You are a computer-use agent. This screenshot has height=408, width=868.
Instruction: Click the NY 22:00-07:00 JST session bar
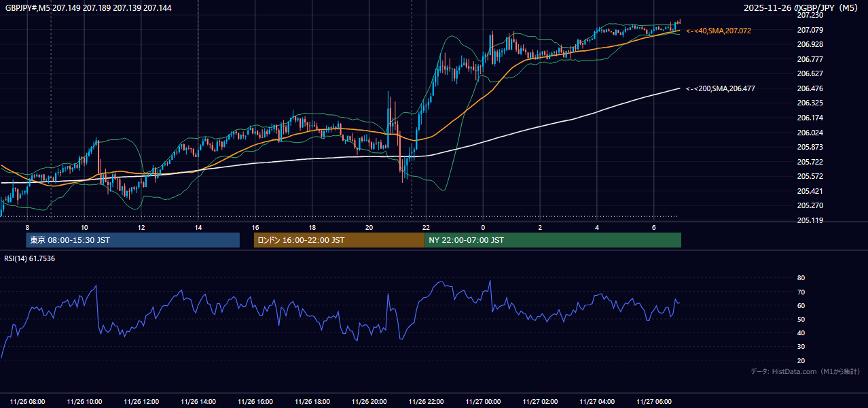point(553,240)
